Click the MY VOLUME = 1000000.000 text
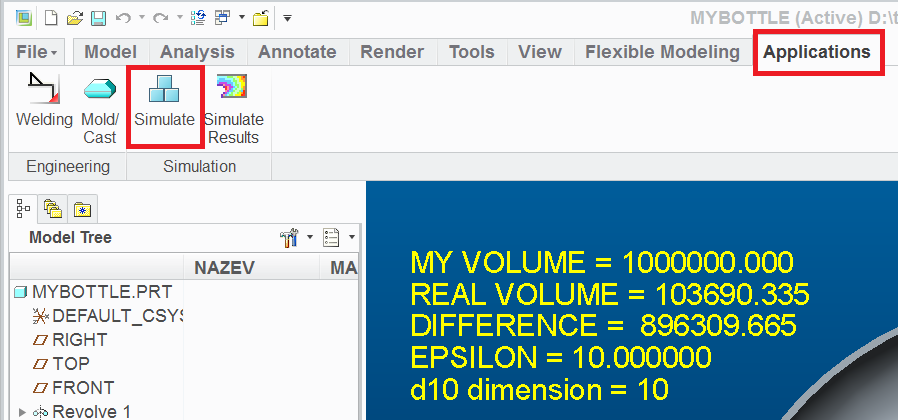The height and width of the screenshot is (420, 898). click(x=602, y=263)
